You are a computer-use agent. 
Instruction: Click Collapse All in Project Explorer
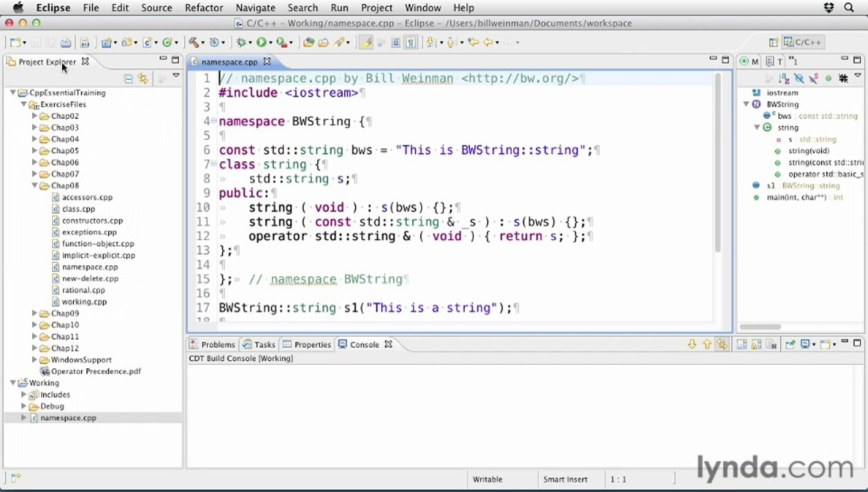click(128, 79)
